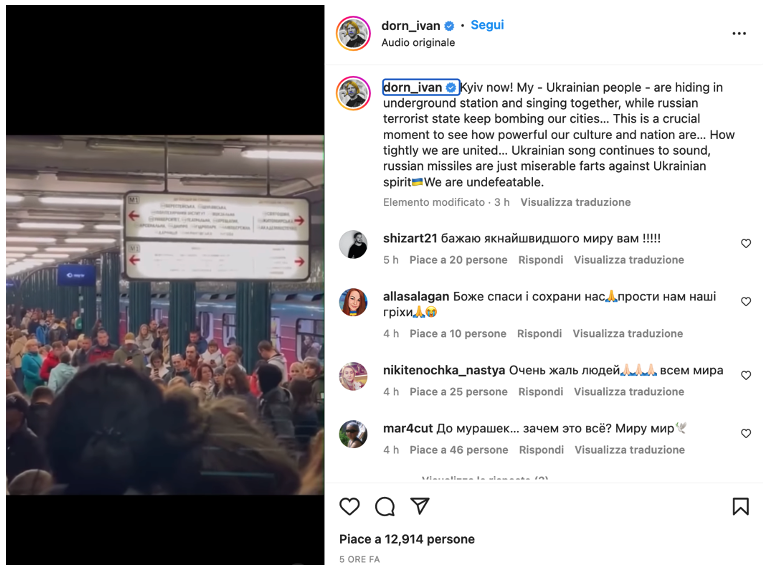Open likes list on nikitenochka_nastya's comment
Viewport: 763px width, 571px height.
(458, 392)
